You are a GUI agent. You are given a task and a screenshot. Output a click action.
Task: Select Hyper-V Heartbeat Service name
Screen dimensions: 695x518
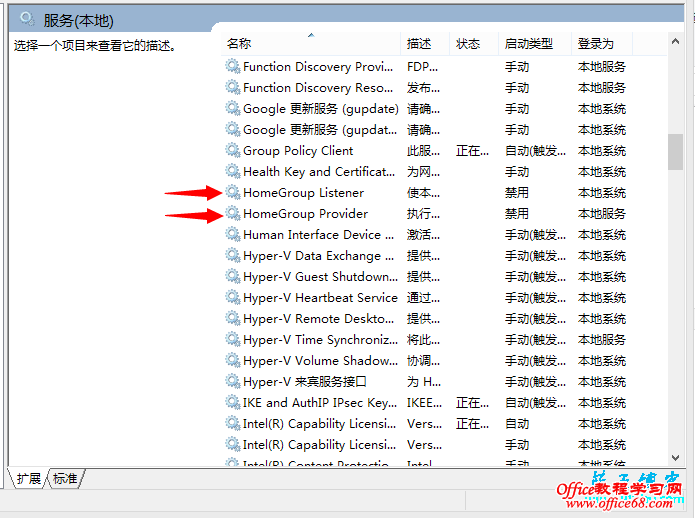pyautogui.click(x=320, y=298)
